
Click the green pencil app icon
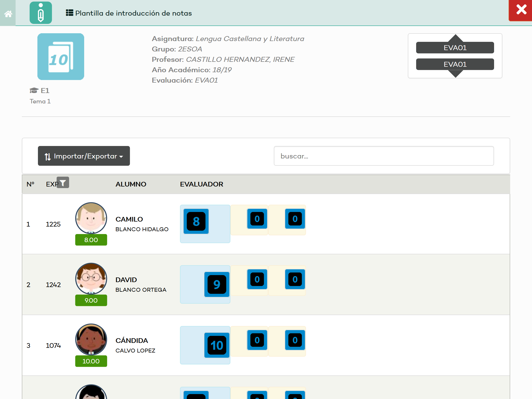pyautogui.click(x=41, y=13)
